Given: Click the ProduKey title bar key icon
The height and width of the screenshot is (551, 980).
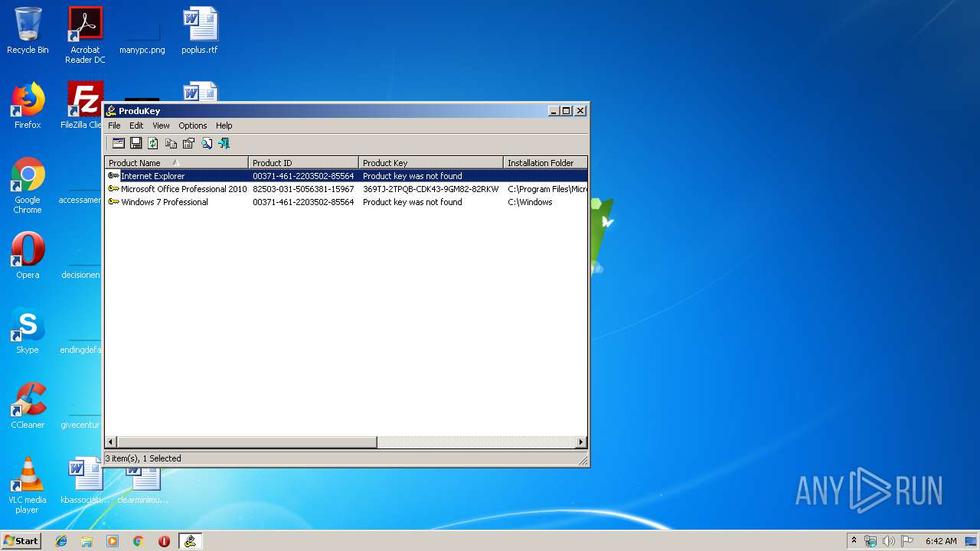Looking at the screenshot, I should click(x=111, y=111).
